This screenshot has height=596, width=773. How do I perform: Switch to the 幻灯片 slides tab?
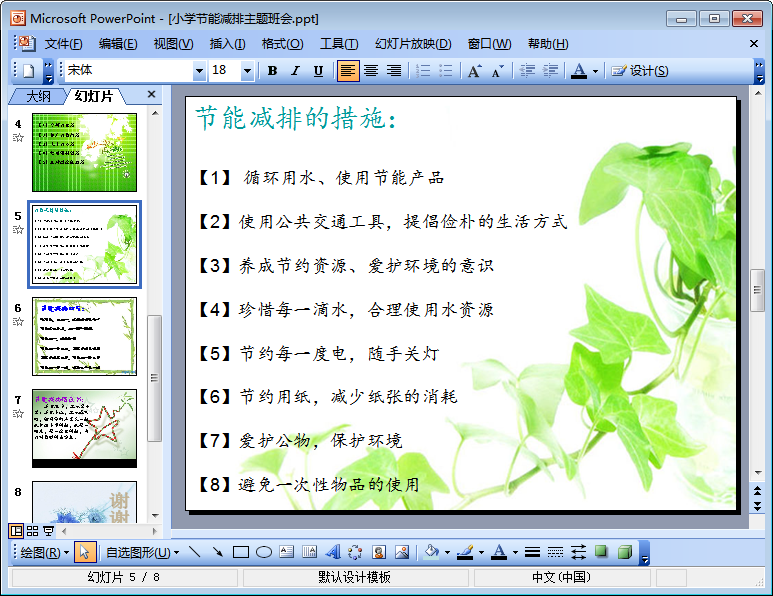[x=94, y=96]
